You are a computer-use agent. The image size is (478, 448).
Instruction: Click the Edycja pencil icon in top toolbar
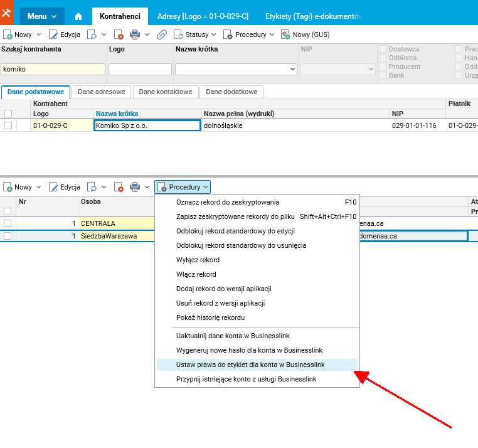pos(53,35)
